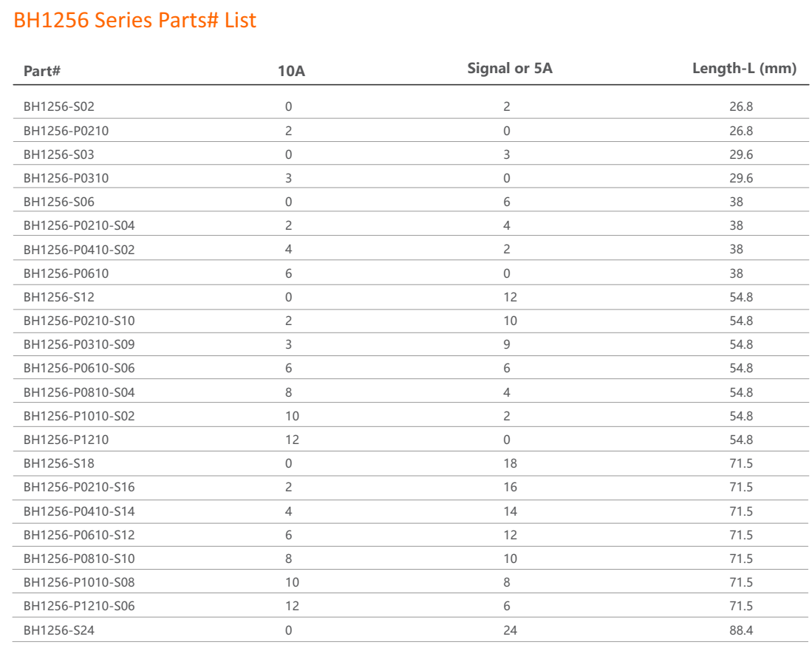The height and width of the screenshot is (645, 812).
Task: Click the BH1256 Series Parts# List title
Action: point(135,20)
